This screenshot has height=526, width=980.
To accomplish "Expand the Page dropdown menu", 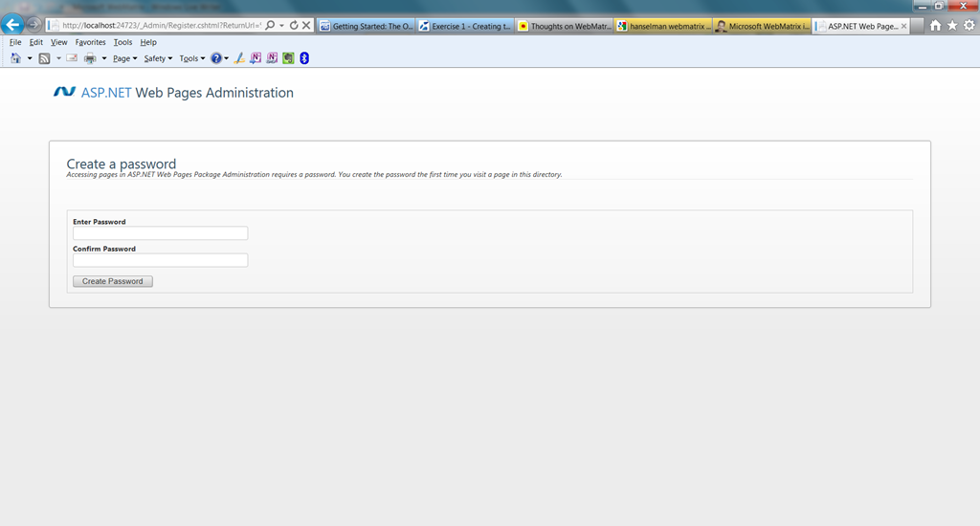I will (124, 58).
